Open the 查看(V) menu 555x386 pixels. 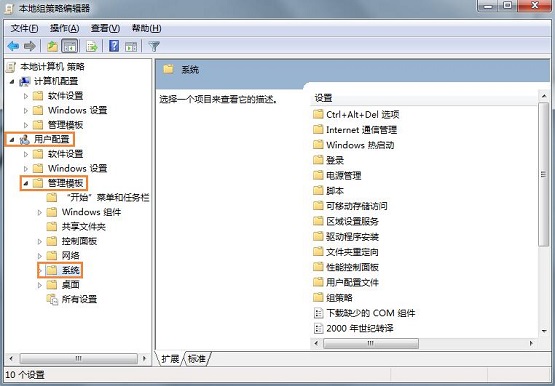tap(105, 28)
